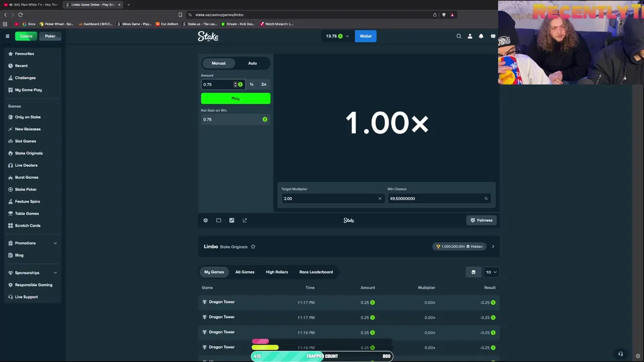Open game settings gear below Limbo
This screenshot has height=362, width=644.
(205, 220)
